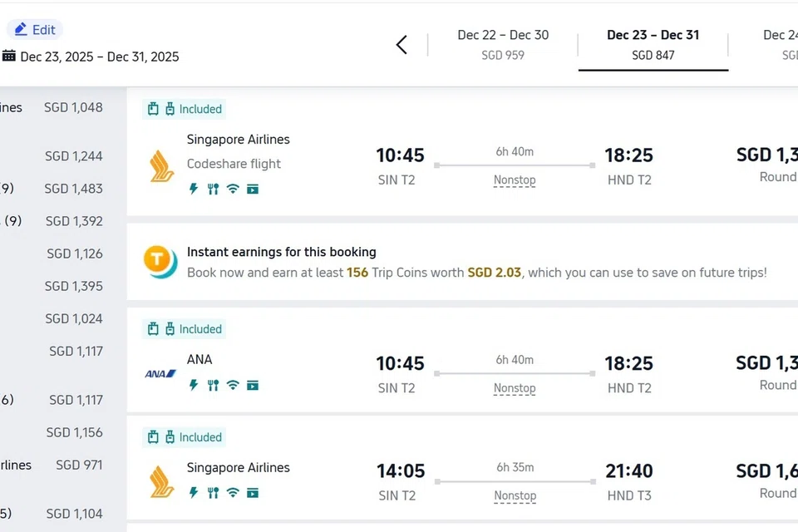This screenshot has width=798, height=532.
Task: Select the Dec 22 – Dec 30 date tab
Action: pos(503,45)
